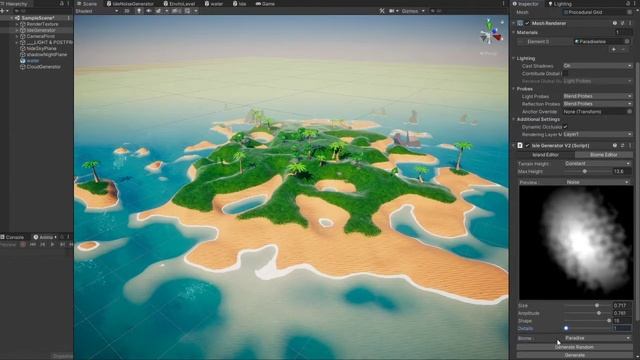
Task: Open the Mesh Renderer help icon
Action: 615,23
